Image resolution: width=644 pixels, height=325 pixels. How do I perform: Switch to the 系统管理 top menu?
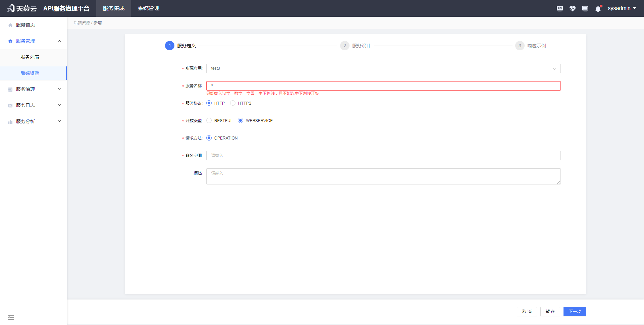click(148, 8)
